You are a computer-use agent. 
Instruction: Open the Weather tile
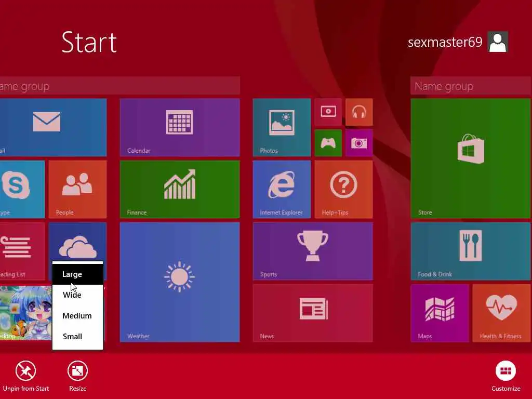pyautogui.click(x=180, y=282)
